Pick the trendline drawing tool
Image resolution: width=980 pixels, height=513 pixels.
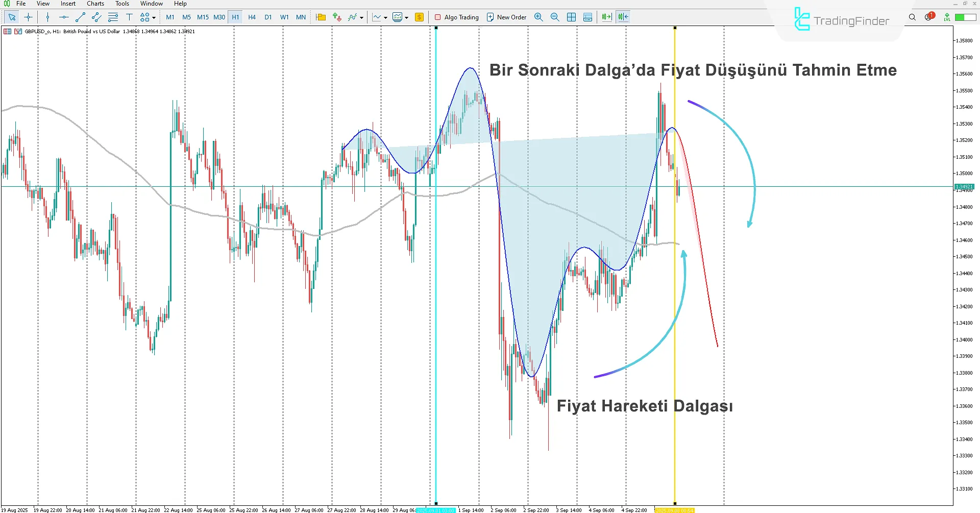click(80, 17)
